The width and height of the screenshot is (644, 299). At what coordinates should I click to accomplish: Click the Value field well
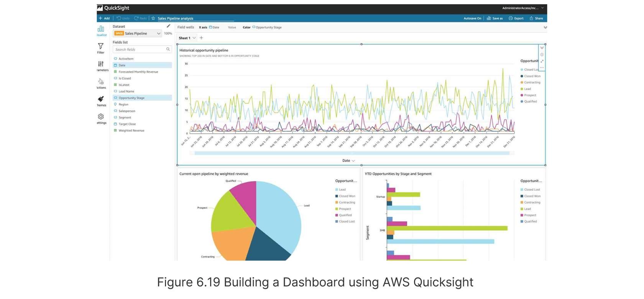(232, 27)
